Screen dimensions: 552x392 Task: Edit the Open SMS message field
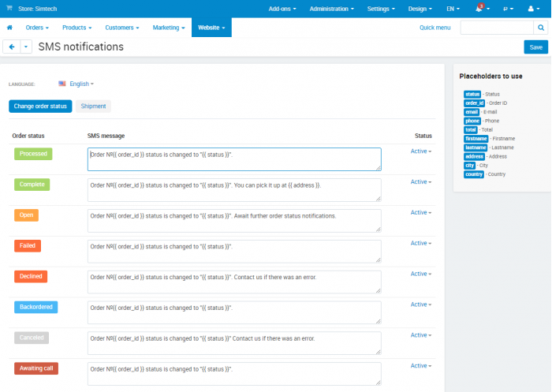point(234,221)
